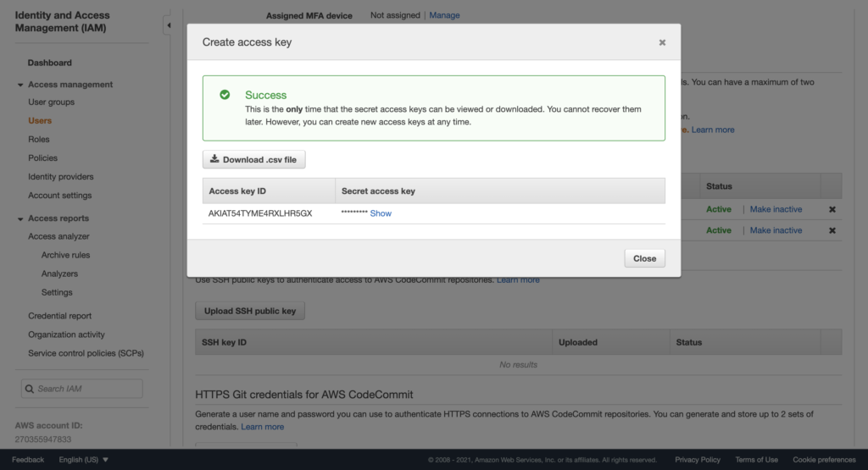Click the download icon on the .csv button
Image resolution: width=868 pixels, height=470 pixels.
(214, 159)
